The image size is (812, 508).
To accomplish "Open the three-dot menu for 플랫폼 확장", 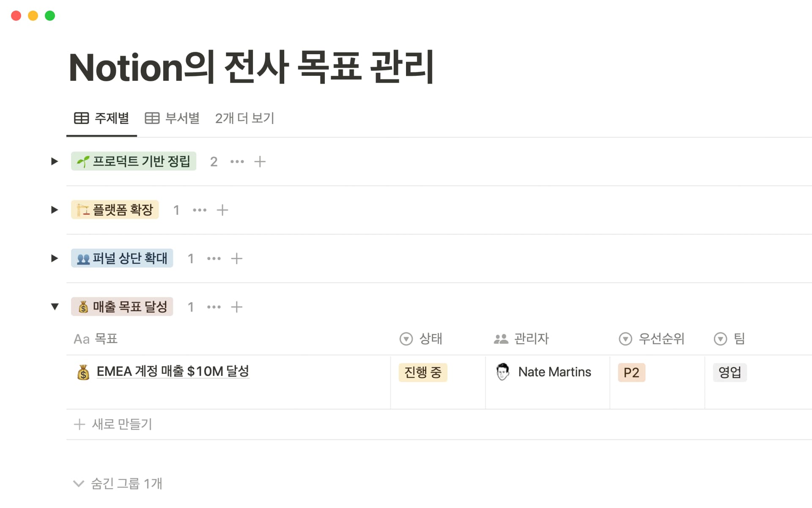I will (x=200, y=210).
